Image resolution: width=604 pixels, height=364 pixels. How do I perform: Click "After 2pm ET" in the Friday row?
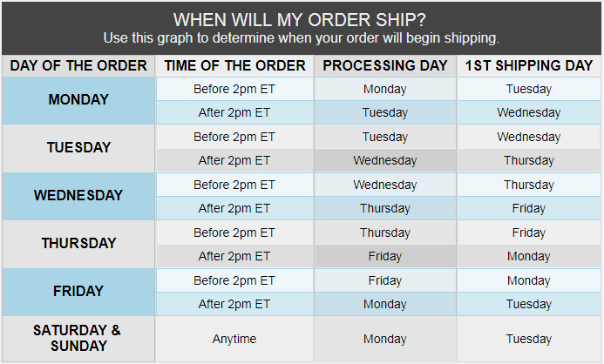[234, 304]
